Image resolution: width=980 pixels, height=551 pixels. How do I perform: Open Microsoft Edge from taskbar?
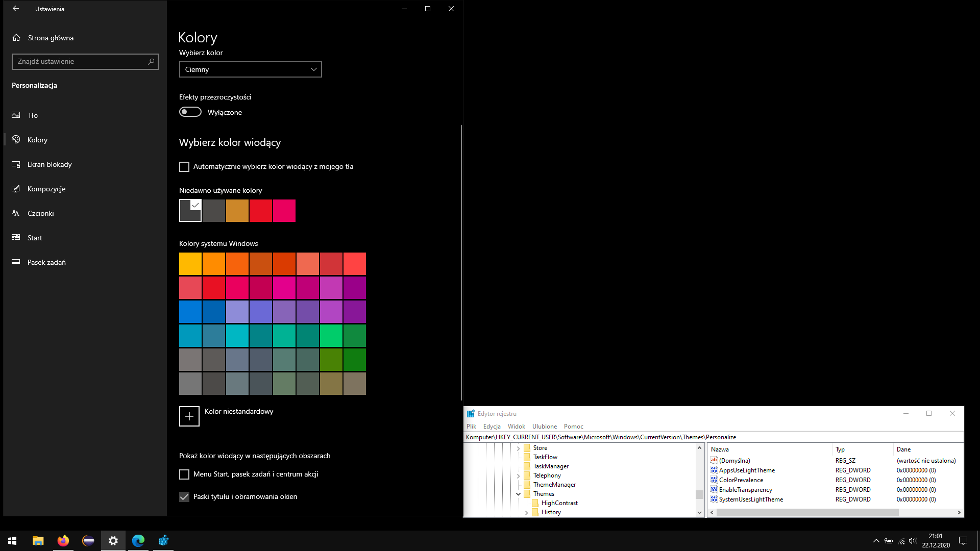click(x=138, y=541)
